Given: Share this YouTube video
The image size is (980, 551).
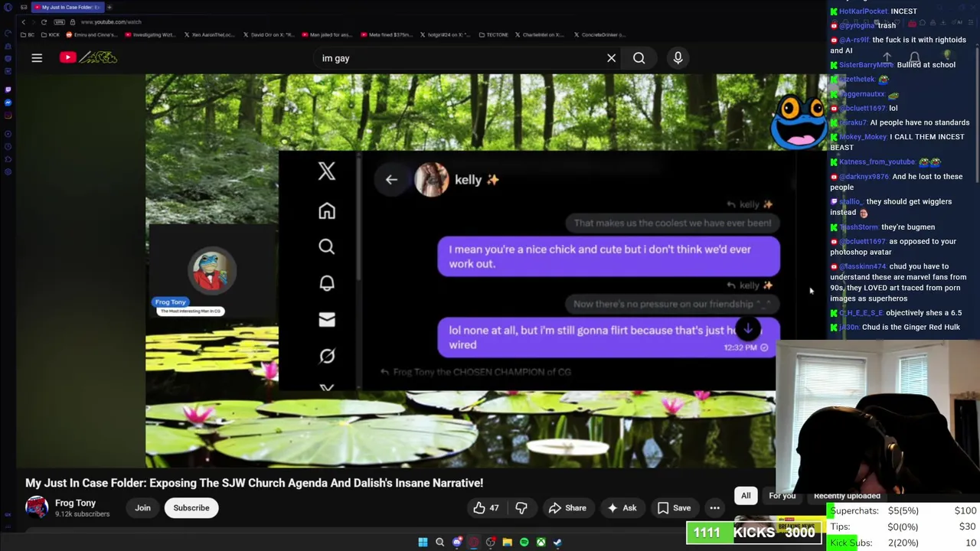Looking at the screenshot, I should click(x=567, y=508).
